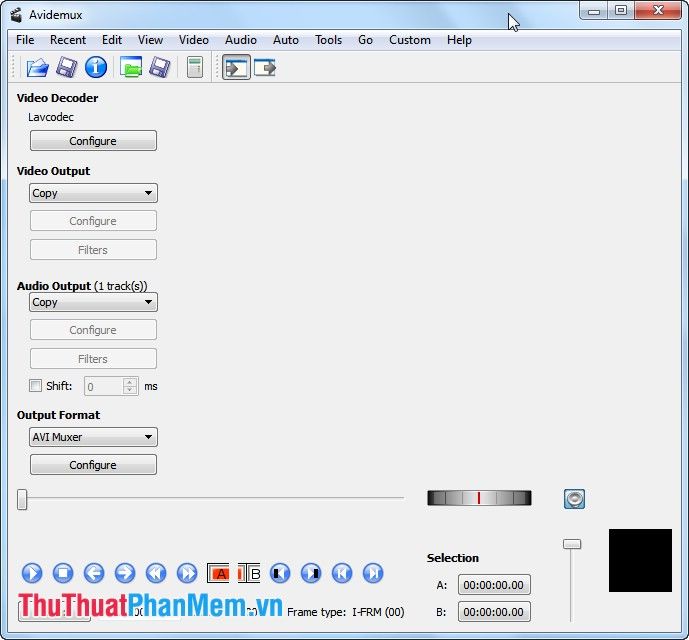Stop playback with the stop button

tap(63, 573)
